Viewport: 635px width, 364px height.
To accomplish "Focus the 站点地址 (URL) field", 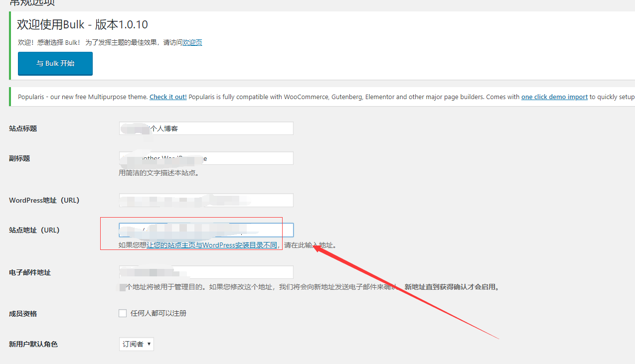I will (x=206, y=230).
